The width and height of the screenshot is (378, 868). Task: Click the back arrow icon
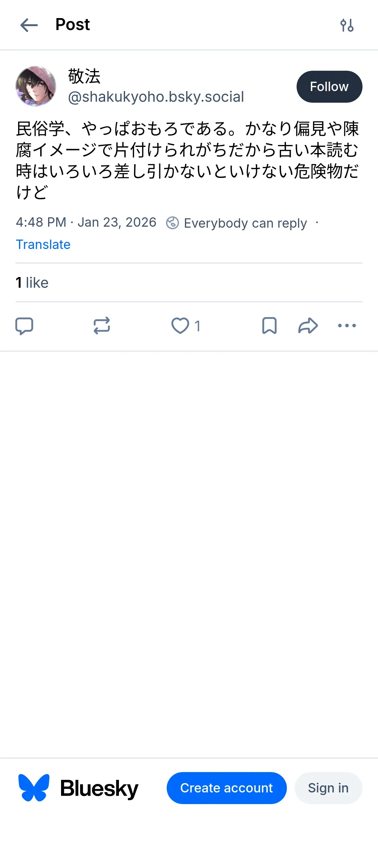pyautogui.click(x=29, y=25)
